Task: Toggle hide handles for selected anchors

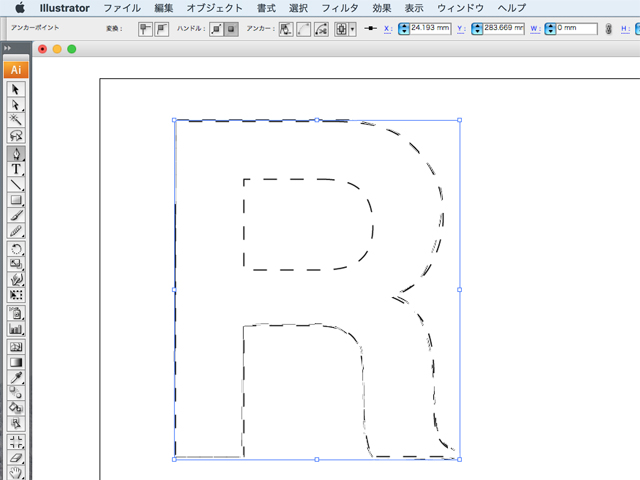Action: [231, 29]
